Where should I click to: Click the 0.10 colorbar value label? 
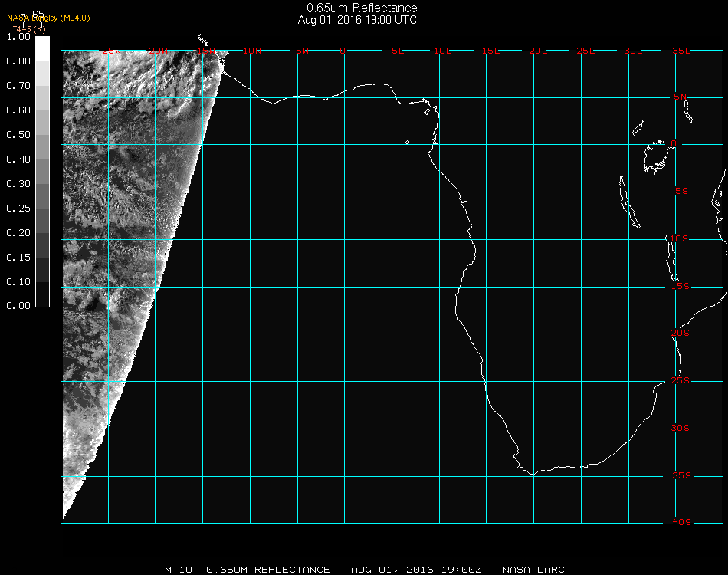(x=18, y=282)
